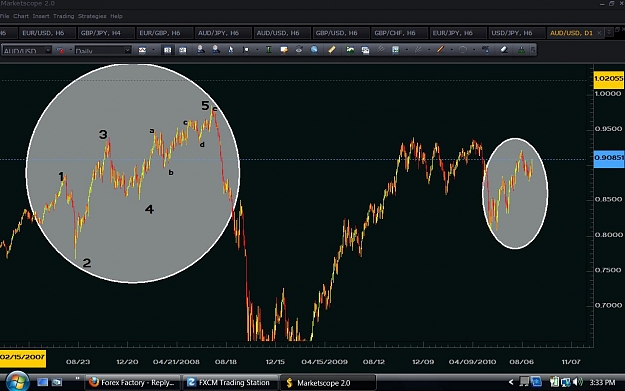Close the AUD/USD, D1 chart tab

pos(599,33)
